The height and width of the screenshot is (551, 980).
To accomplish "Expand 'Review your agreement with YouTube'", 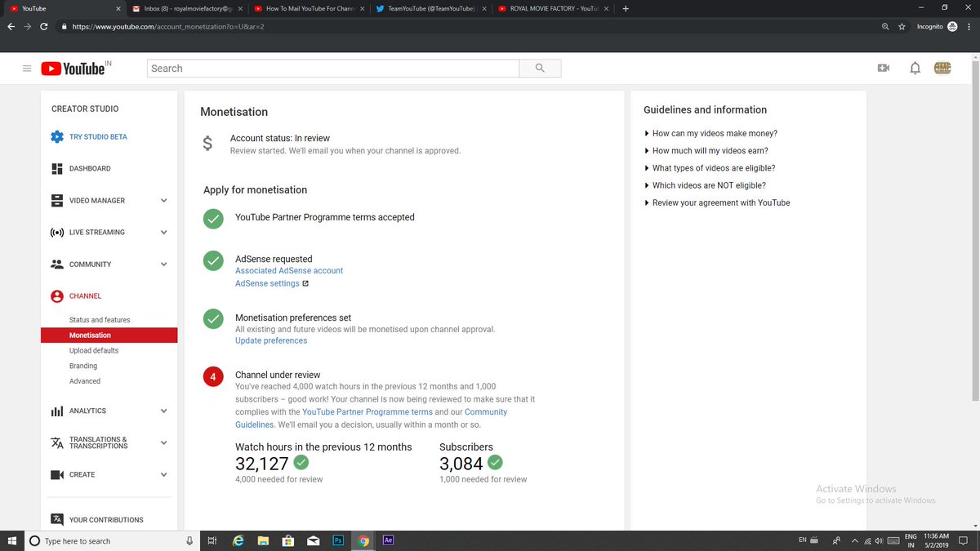I will tap(717, 202).
